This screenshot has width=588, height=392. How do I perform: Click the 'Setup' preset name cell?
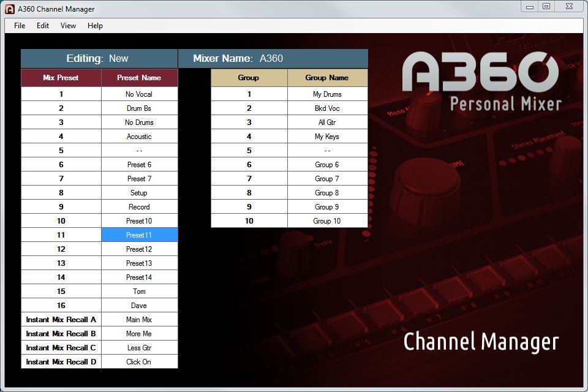pos(140,193)
